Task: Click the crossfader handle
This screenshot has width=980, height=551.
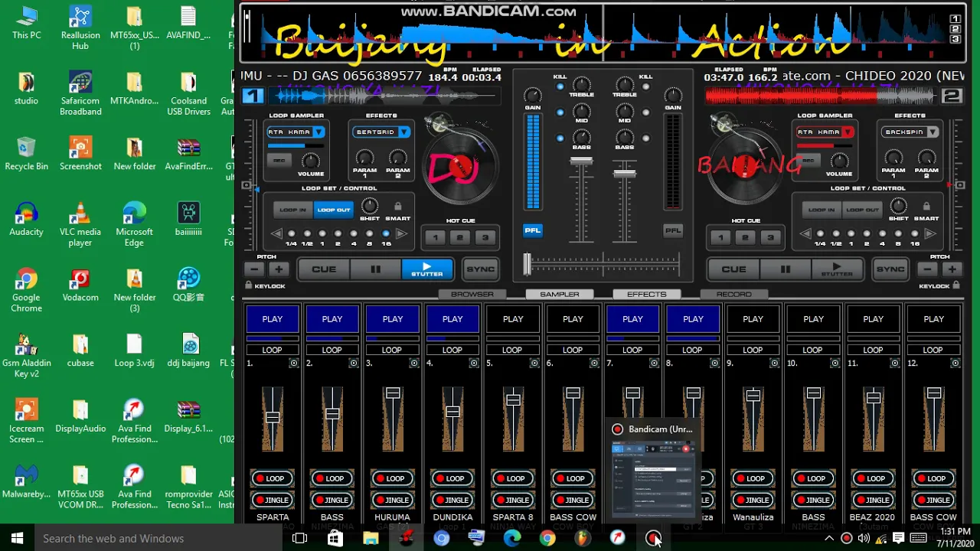Action: [527, 265]
